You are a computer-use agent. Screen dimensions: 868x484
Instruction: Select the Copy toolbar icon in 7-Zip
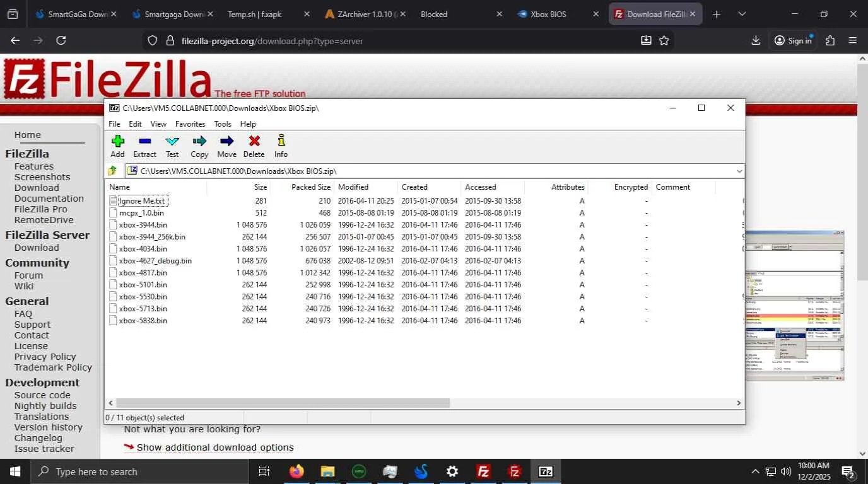coord(199,146)
